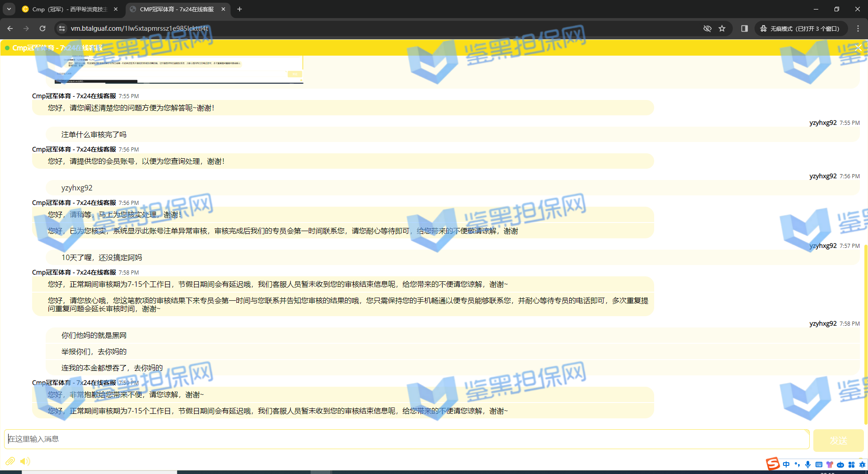
Task: Close the chat window with white X
Action: (858, 47)
